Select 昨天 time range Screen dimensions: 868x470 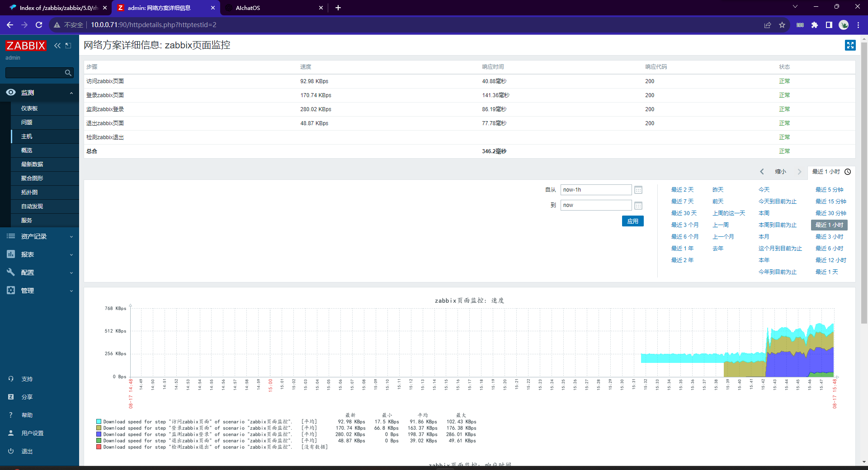[718, 190]
